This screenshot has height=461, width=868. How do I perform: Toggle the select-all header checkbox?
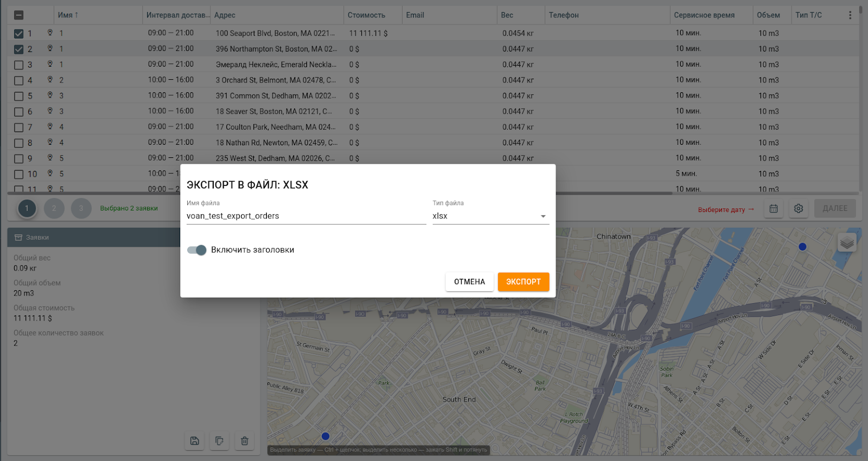click(x=18, y=15)
